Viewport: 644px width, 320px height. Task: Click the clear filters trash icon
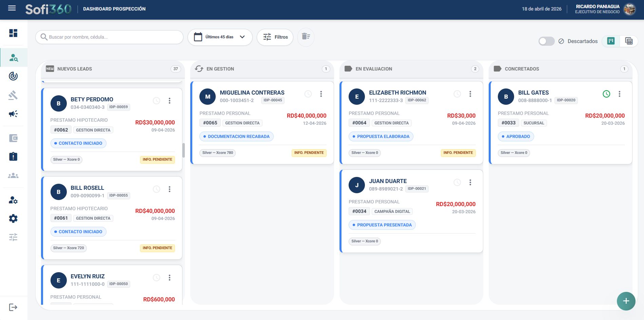(x=306, y=37)
